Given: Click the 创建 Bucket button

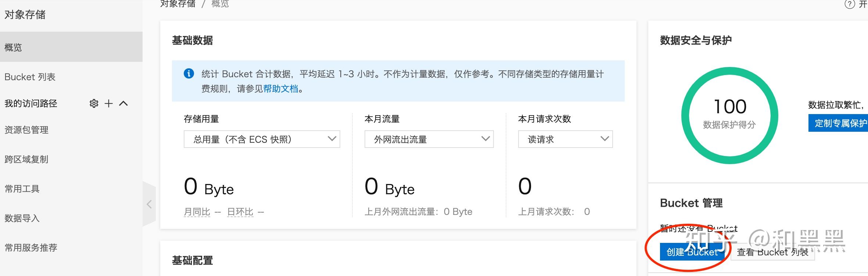Looking at the screenshot, I should 692,252.
